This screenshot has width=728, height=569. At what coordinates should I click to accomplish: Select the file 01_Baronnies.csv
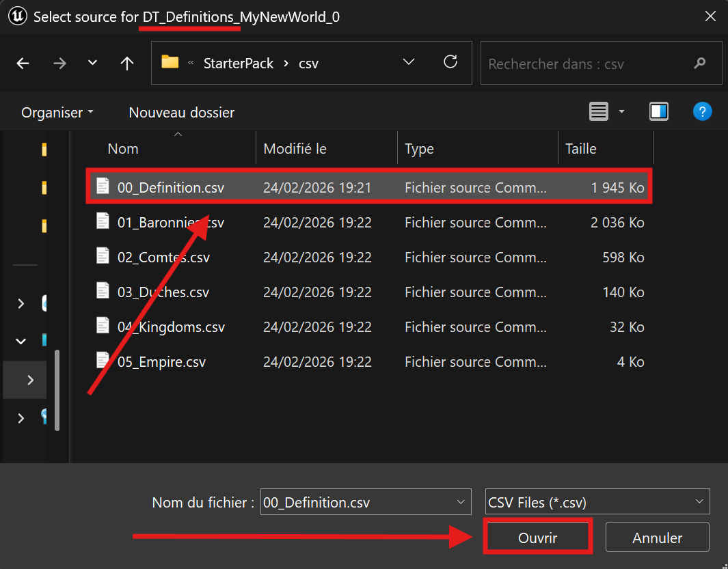point(171,222)
